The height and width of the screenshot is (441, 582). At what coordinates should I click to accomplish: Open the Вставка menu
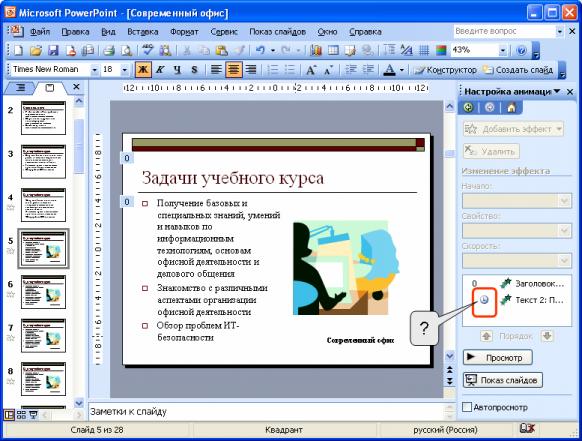pyautogui.click(x=143, y=32)
